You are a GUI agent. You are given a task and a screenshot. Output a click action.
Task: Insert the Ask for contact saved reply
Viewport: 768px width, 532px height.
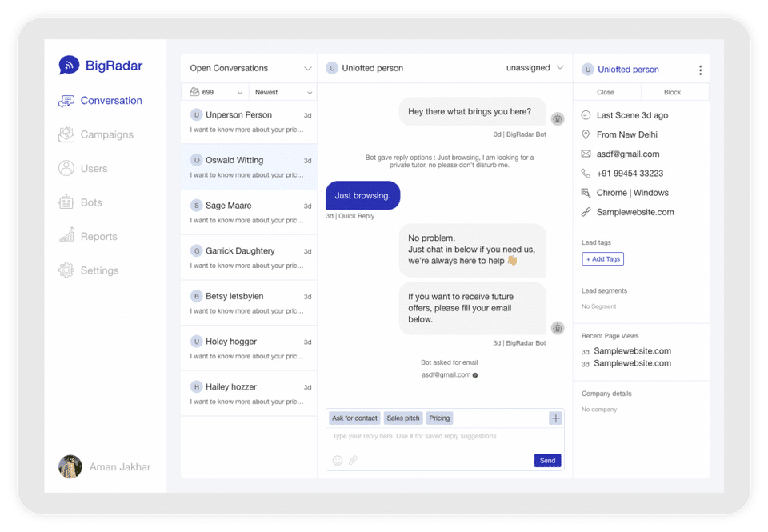click(x=354, y=418)
